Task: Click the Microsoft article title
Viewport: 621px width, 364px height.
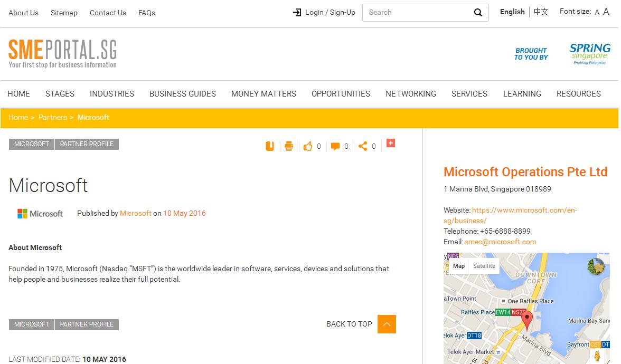Action: tap(49, 185)
